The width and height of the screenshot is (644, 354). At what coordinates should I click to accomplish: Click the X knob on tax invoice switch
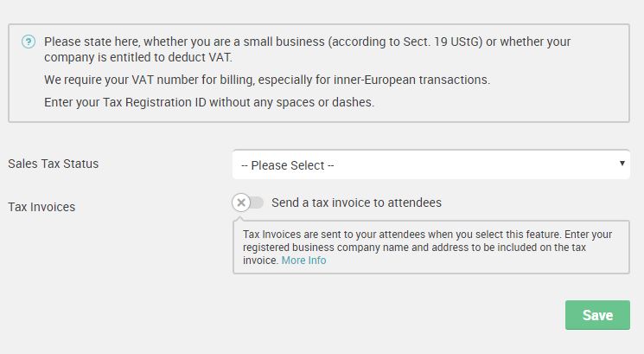[x=241, y=203]
